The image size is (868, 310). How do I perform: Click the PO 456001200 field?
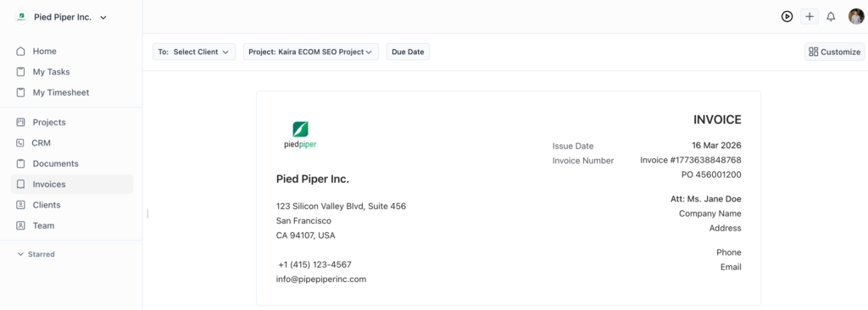click(x=711, y=174)
